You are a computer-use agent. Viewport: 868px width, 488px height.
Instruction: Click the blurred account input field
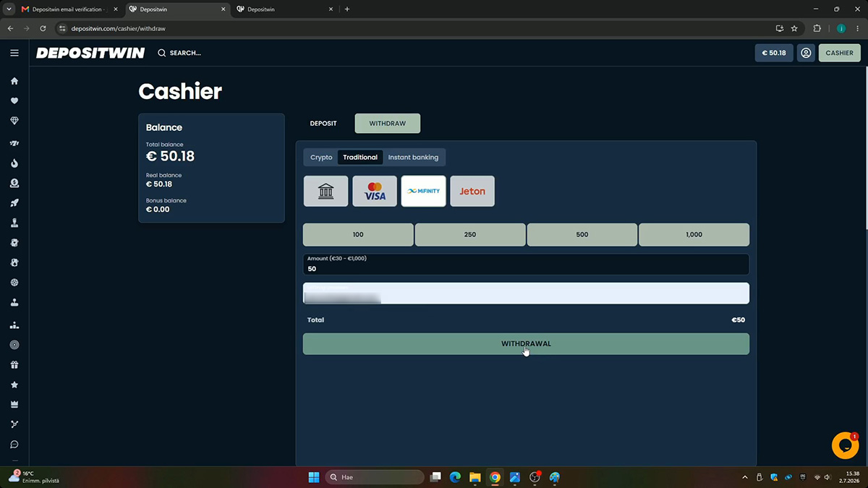point(526,294)
